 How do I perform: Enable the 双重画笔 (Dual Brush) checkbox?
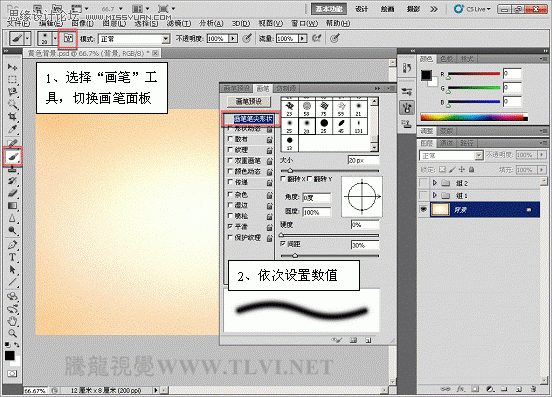(230, 160)
